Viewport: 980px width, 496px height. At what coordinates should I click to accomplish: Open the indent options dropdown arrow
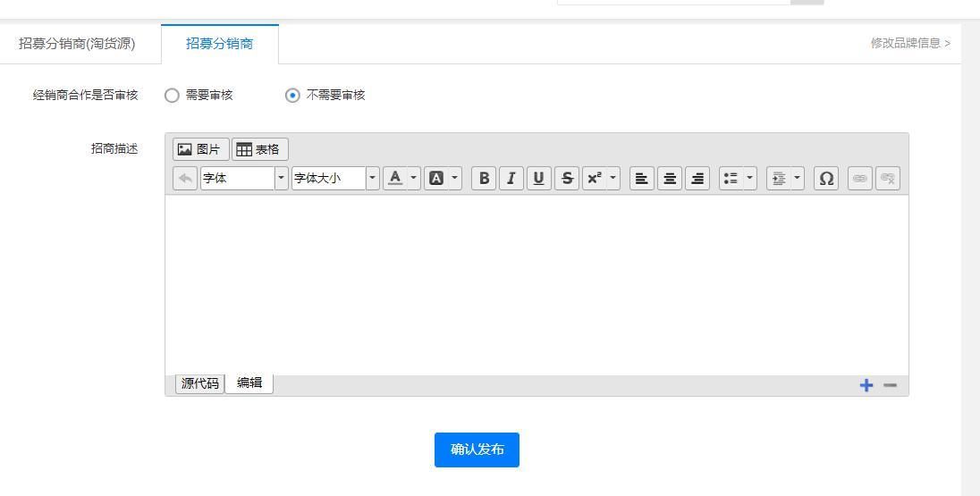click(x=798, y=179)
